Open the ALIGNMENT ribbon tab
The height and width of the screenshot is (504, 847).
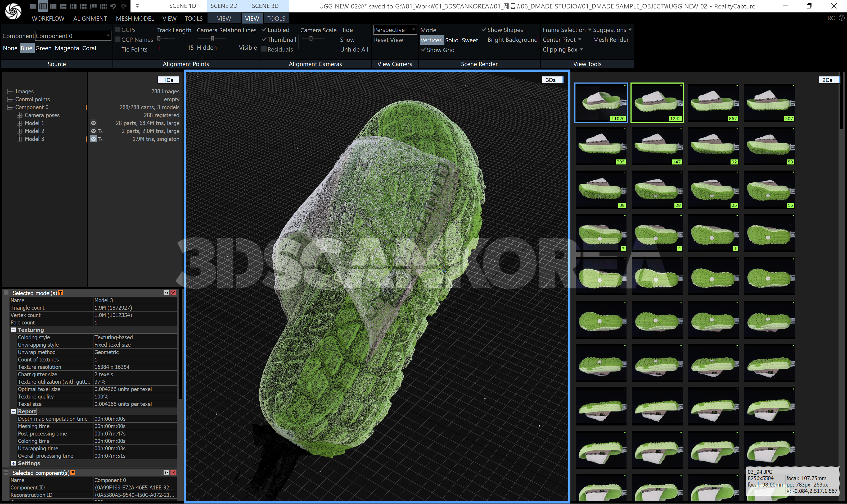[90, 18]
